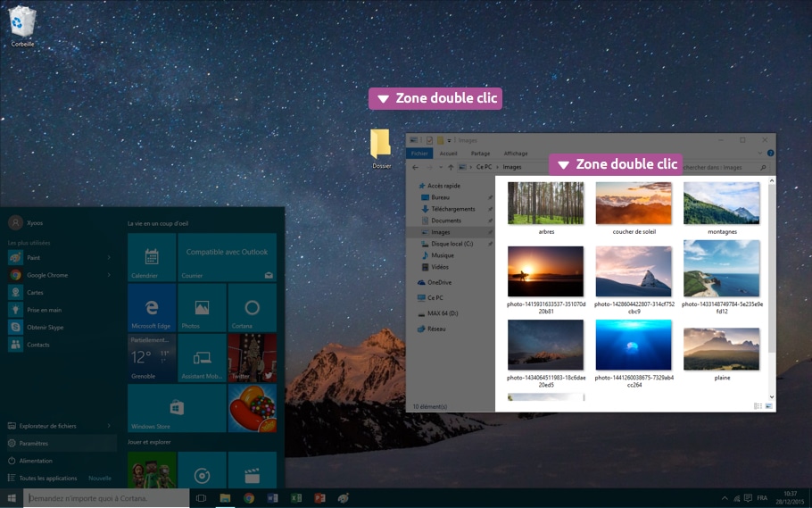Expand the Paint jump list arrow
Image resolution: width=812 pixels, height=508 pixels.
click(x=109, y=258)
